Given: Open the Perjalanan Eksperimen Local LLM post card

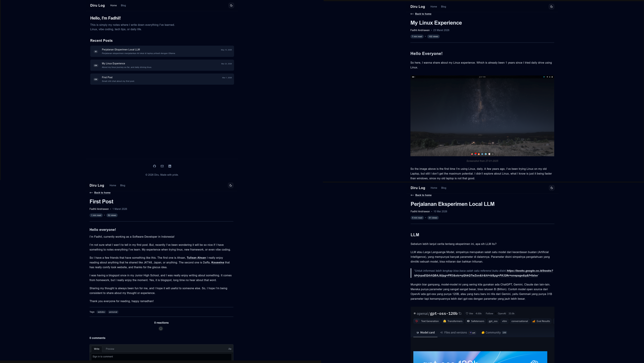Looking at the screenshot, I should click(x=162, y=51).
